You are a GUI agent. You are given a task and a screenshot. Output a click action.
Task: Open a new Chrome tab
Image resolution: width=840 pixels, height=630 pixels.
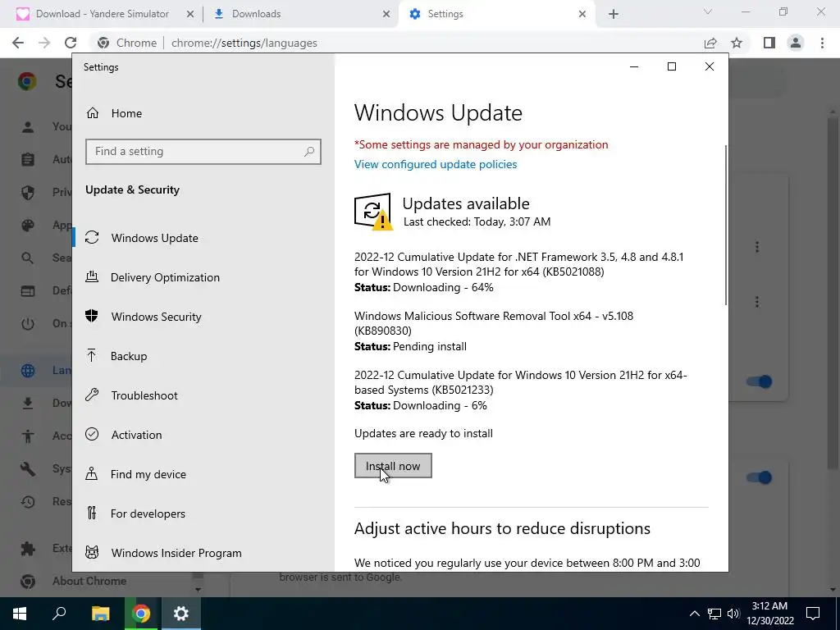614,14
